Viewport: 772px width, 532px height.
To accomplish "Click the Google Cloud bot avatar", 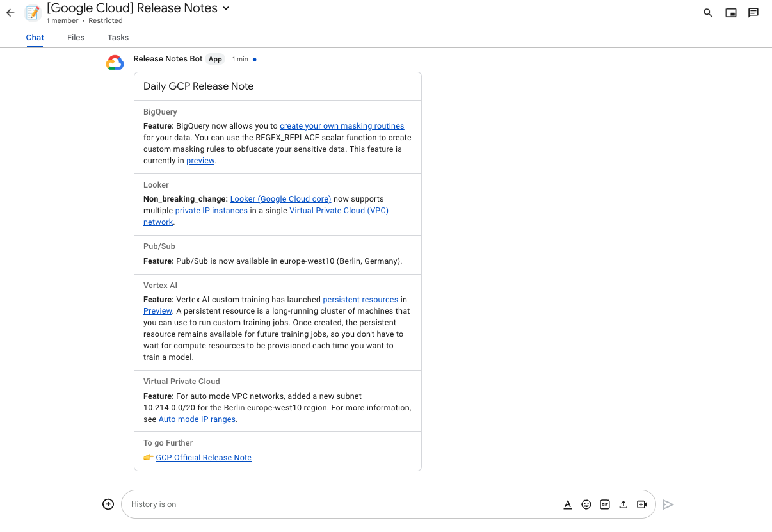I will click(x=115, y=63).
